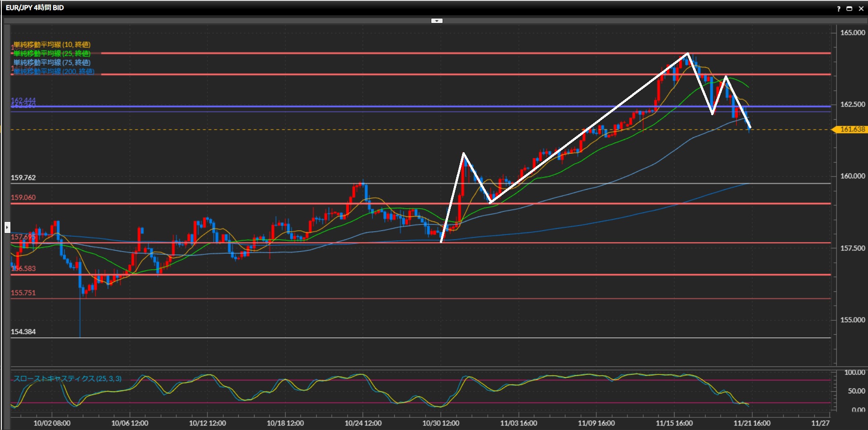
Task: Select the 154.384 white horizontal line label
Action: [x=24, y=332]
